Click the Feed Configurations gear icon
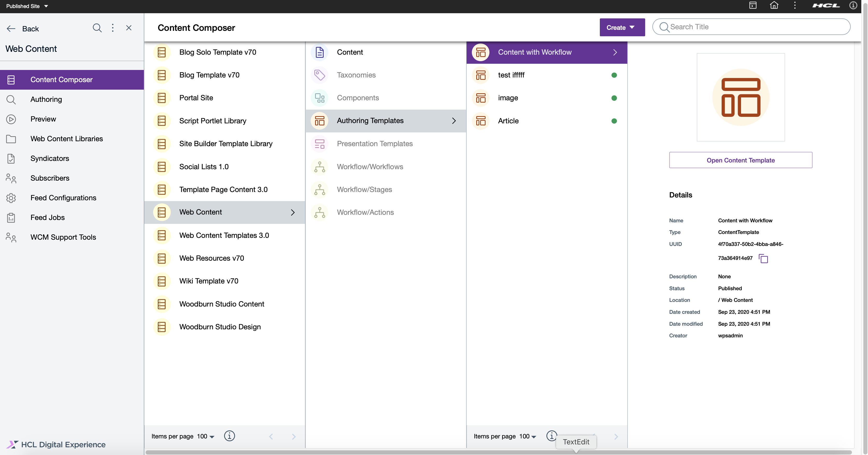Image resolution: width=868 pixels, height=455 pixels. pos(11,198)
